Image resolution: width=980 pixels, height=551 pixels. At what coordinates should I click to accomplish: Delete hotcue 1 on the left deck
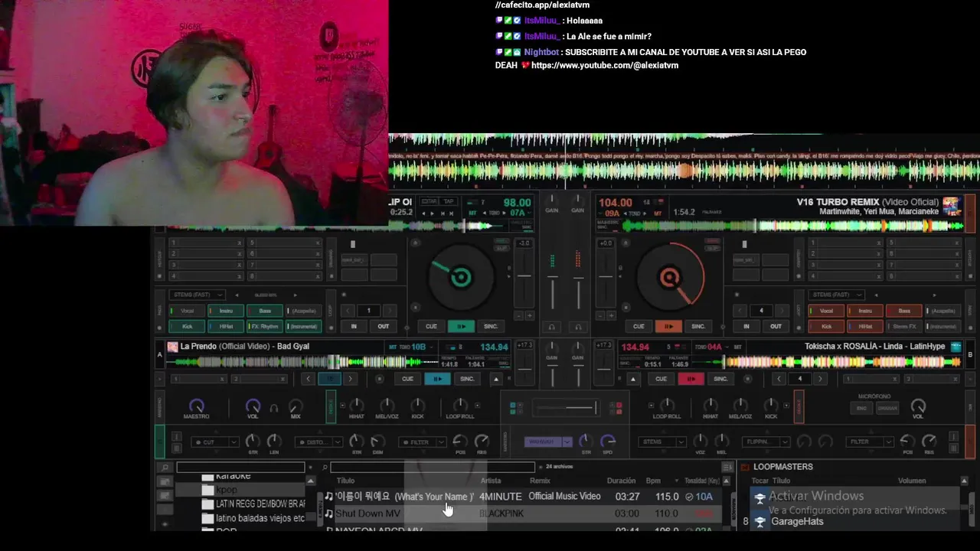coord(239,243)
